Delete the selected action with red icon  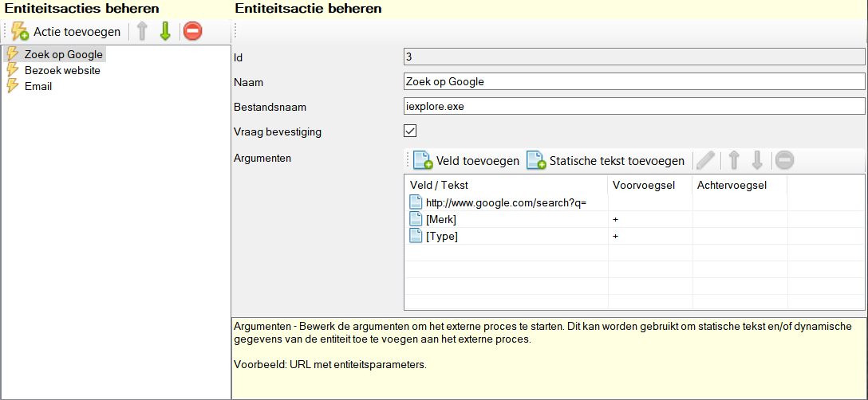[192, 32]
